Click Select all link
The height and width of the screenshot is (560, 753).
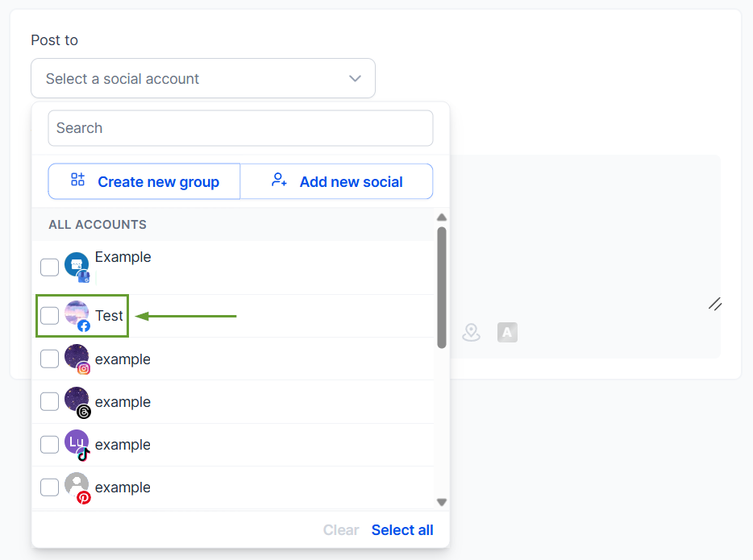[402, 529]
